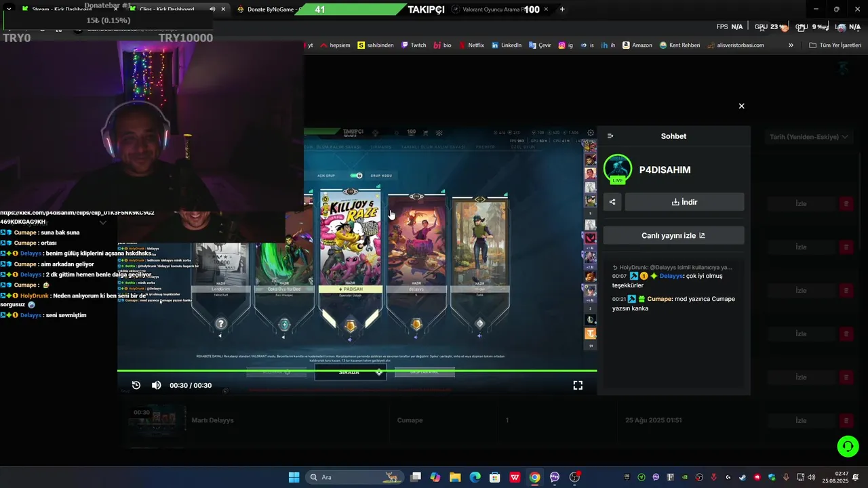The height and width of the screenshot is (488, 868).
Task: Open the Steam system tray icon
Action: (x=743, y=477)
